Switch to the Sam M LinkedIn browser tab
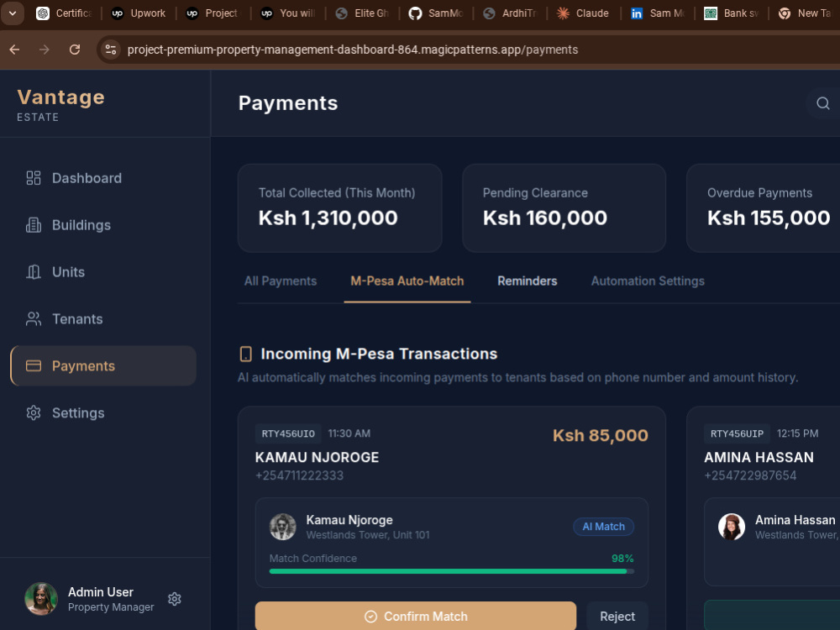Screen dimensions: 840x630 point(658,13)
